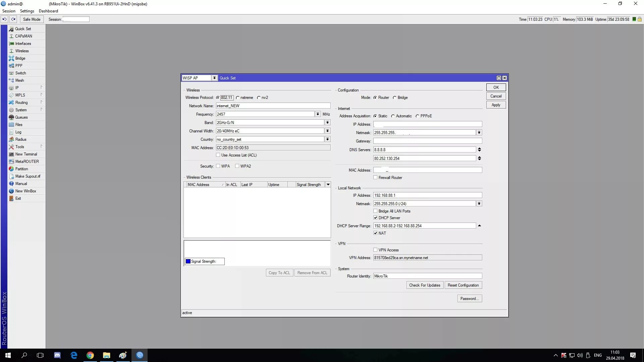Open Wireless from the sidebar
This screenshot has height=362, width=644.
[x=22, y=51]
